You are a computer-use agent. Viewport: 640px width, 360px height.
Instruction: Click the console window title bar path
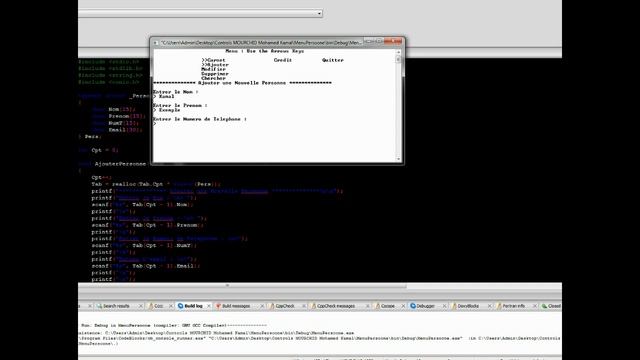click(x=261, y=42)
